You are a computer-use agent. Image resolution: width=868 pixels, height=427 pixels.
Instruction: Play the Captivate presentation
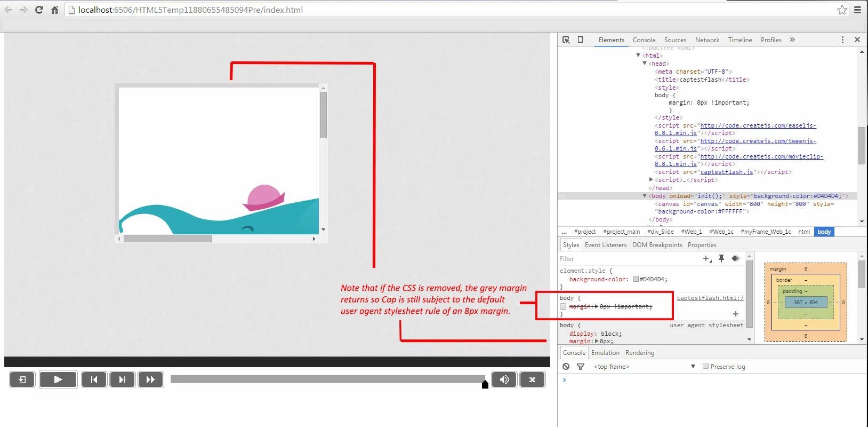tap(59, 379)
